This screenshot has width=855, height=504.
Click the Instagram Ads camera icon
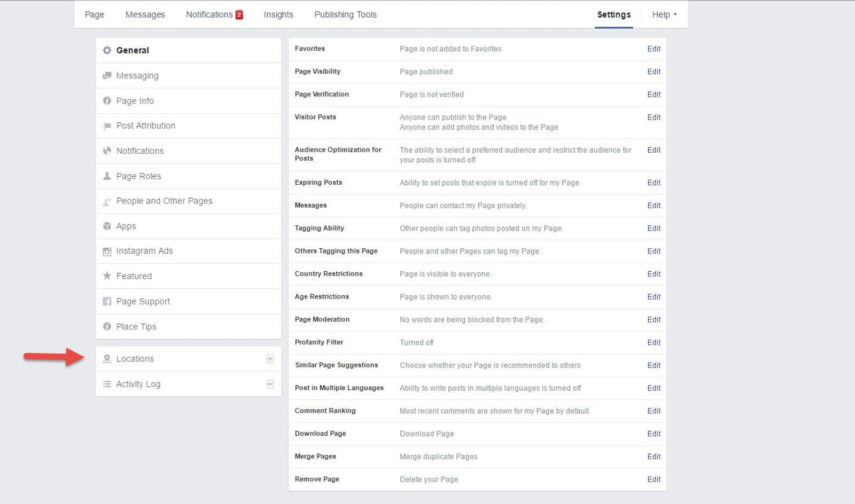107,251
